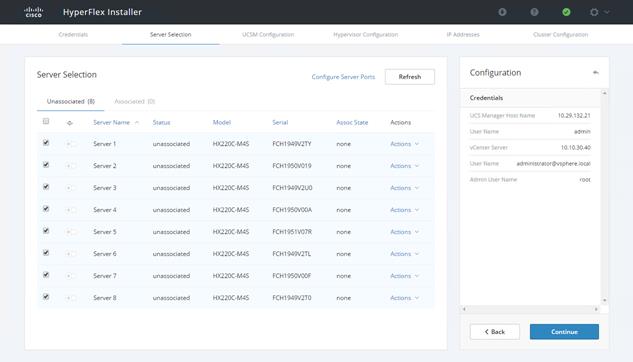Toggle the locator LED for Server 3
Screen dimensions: 633x362
(71, 188)
